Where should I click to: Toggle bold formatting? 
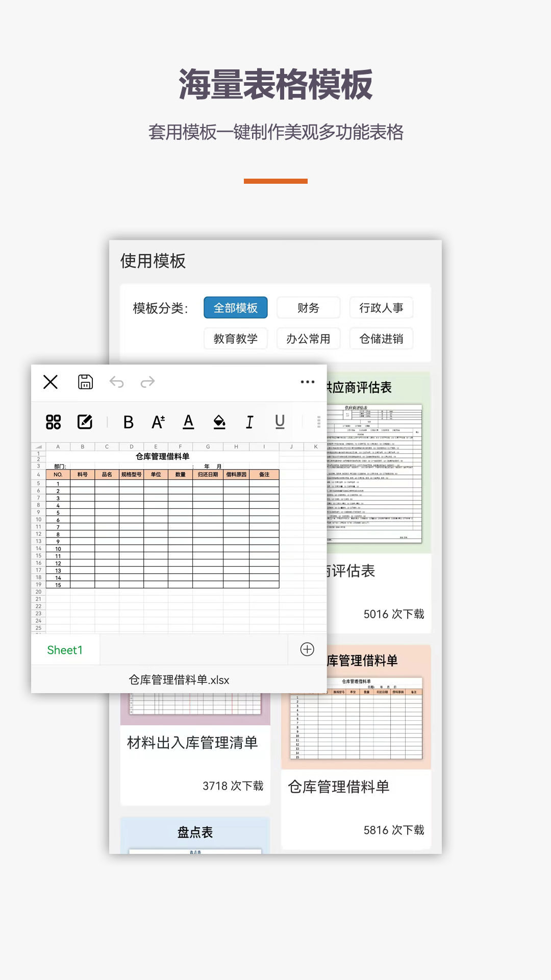tap(128, 422)
